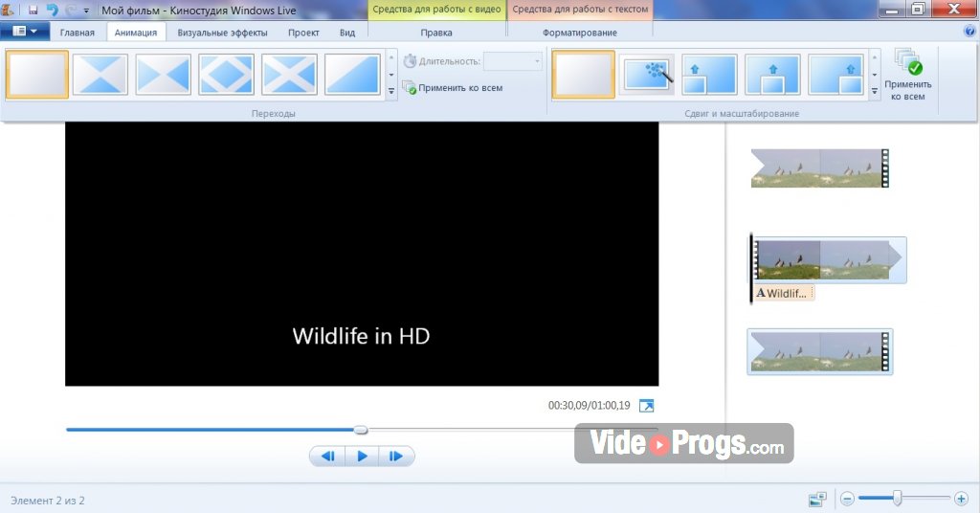Save the project via quick toolbar

[33, 10]
